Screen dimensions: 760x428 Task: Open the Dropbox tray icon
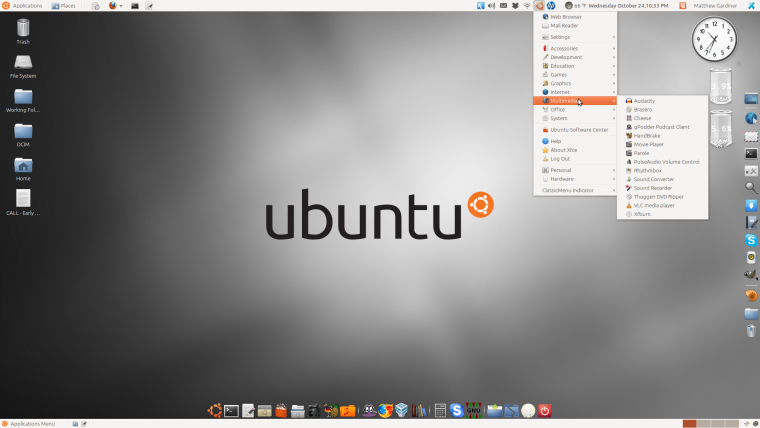(x=515, y=5)
